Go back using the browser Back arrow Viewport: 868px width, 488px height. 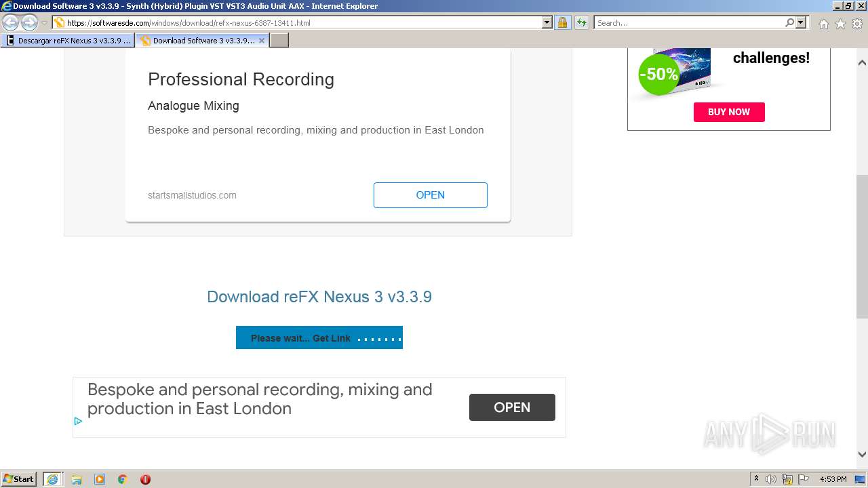click(11, 22)
